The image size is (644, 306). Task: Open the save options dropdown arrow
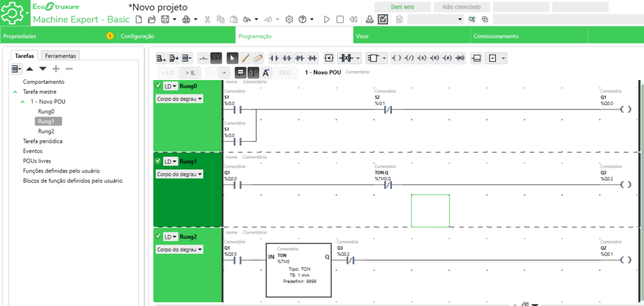tap(175, 20)
